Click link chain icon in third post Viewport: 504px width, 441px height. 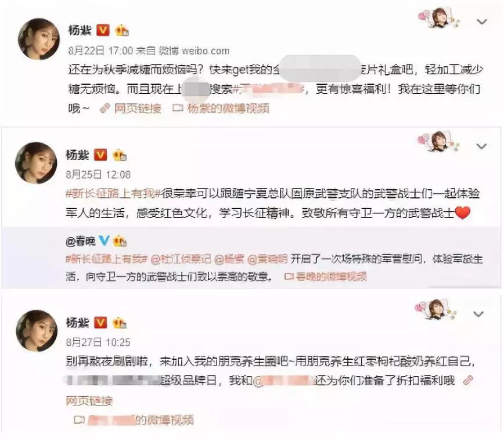point(467,380)
